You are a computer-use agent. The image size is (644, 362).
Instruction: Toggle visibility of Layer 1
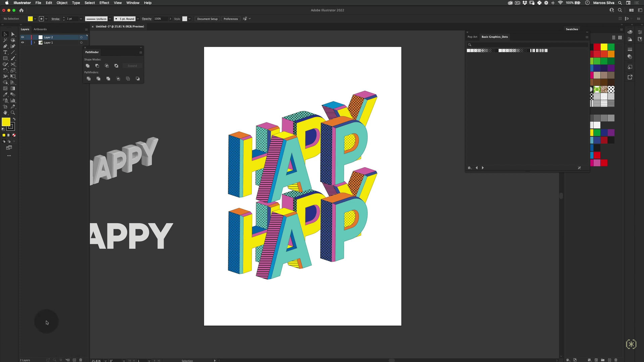click(22, 43)
